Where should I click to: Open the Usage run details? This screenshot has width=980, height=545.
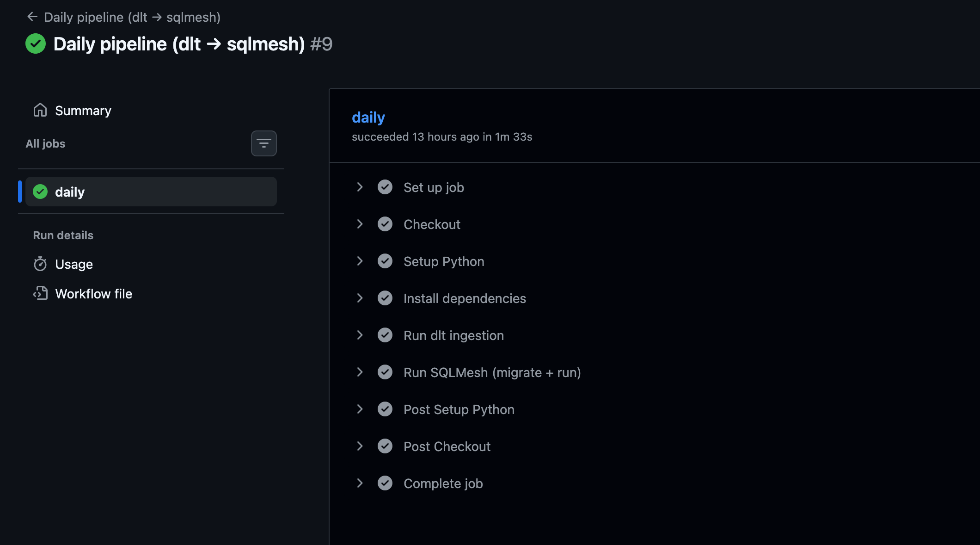[x=74, y=264]
